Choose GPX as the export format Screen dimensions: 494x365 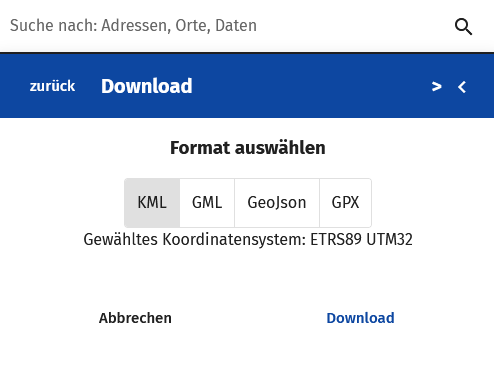pyautogui.click(x=345, y=203)
